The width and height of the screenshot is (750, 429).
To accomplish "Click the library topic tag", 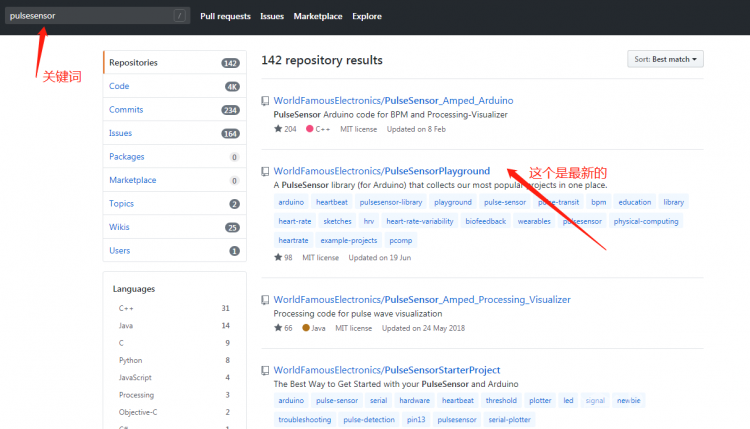I will [673, 202].
